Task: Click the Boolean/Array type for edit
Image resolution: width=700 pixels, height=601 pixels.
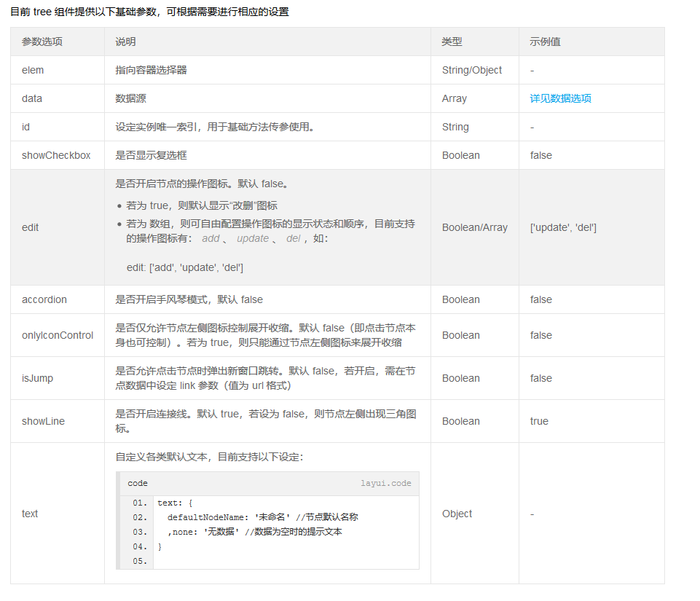Action: click(x=475, y=227)
